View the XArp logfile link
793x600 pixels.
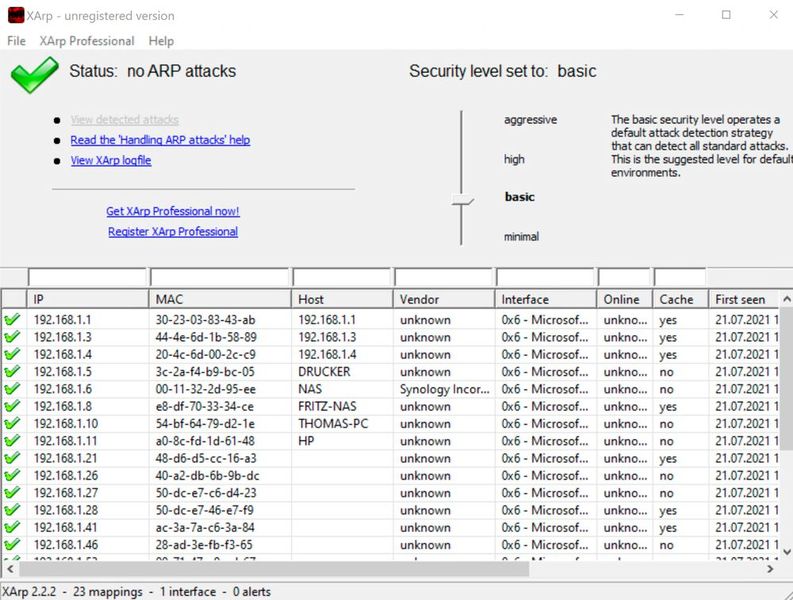click(x=111, y=160)
